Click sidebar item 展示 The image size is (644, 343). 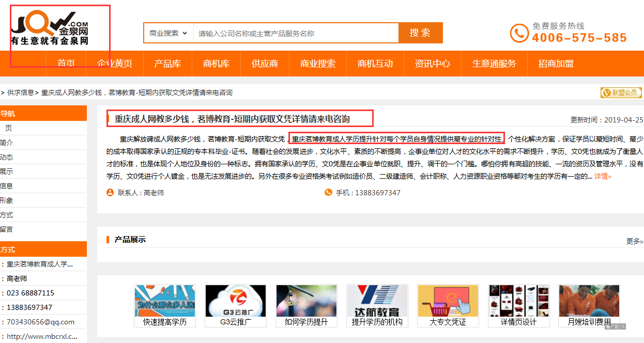[x=7, y=171]
